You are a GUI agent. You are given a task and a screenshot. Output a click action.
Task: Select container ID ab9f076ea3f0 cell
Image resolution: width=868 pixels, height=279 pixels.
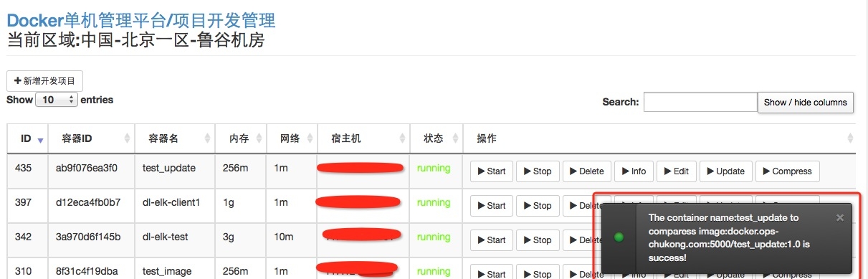92,170
